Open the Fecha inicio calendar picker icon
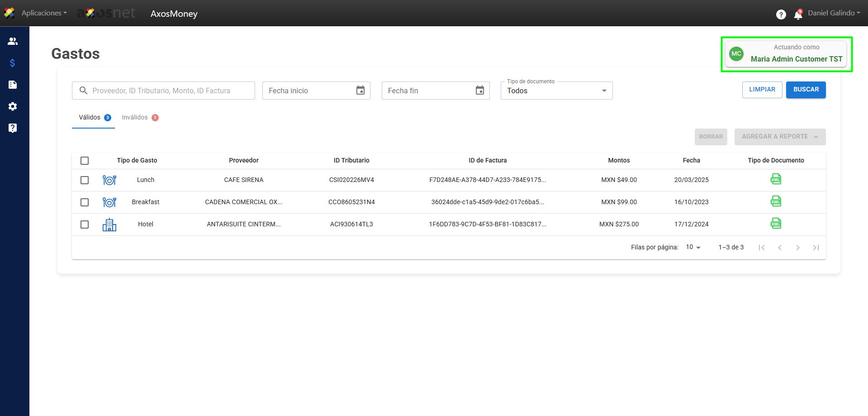The image size is (868, 416). point(360,91)
